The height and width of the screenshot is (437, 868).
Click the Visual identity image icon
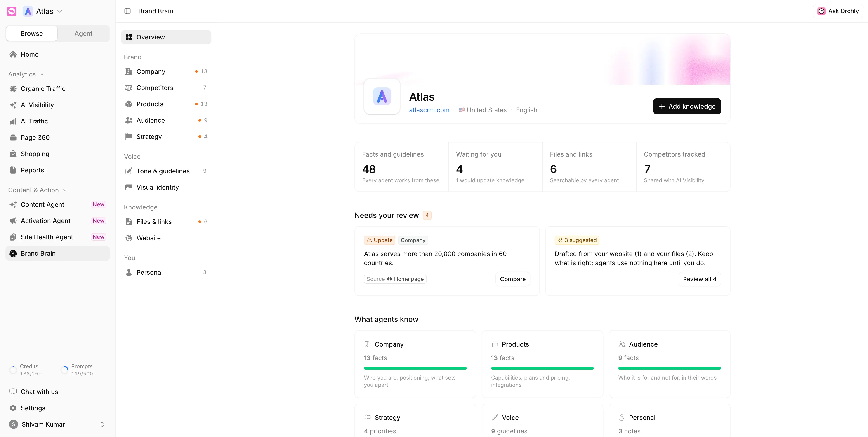(129, 187)
